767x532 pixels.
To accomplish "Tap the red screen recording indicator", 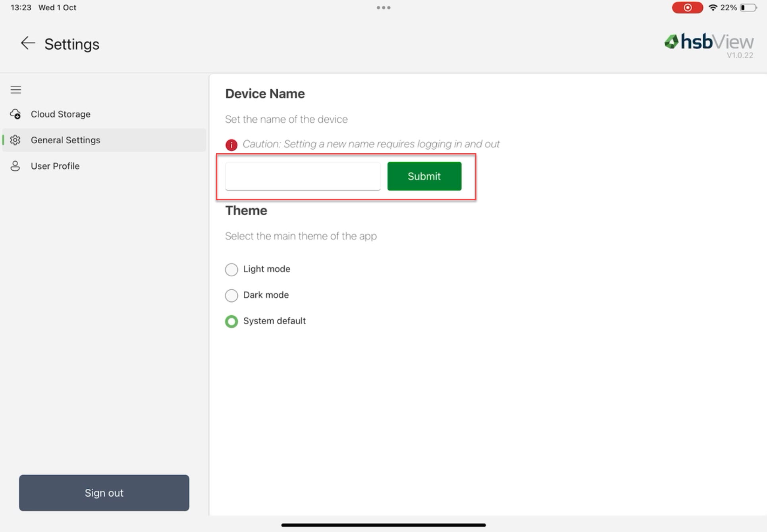I will 687,8.
